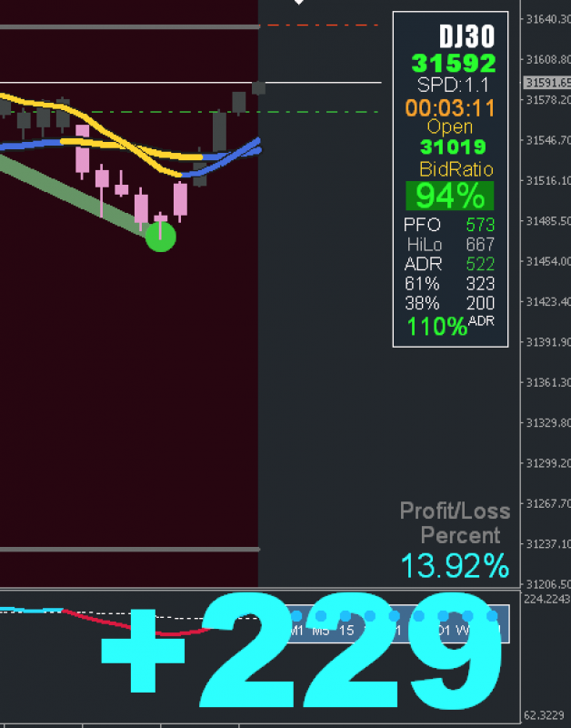
Task: Click the 13.92% profit/loss percent value
Action: click(455, 566)
